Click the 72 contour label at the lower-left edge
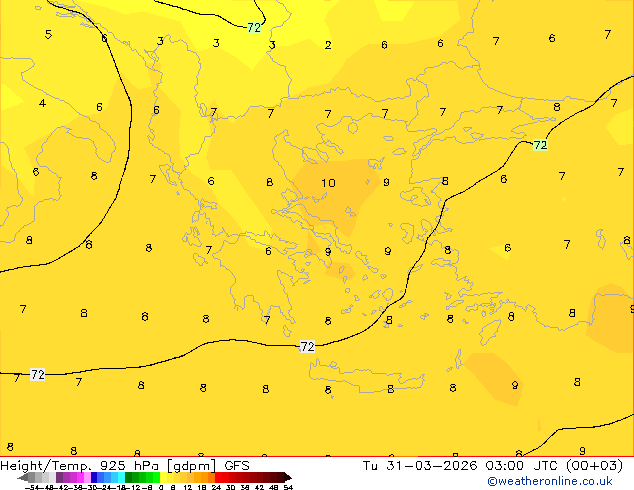The width and height of the screenshot is (634, 490). (38, 374)
